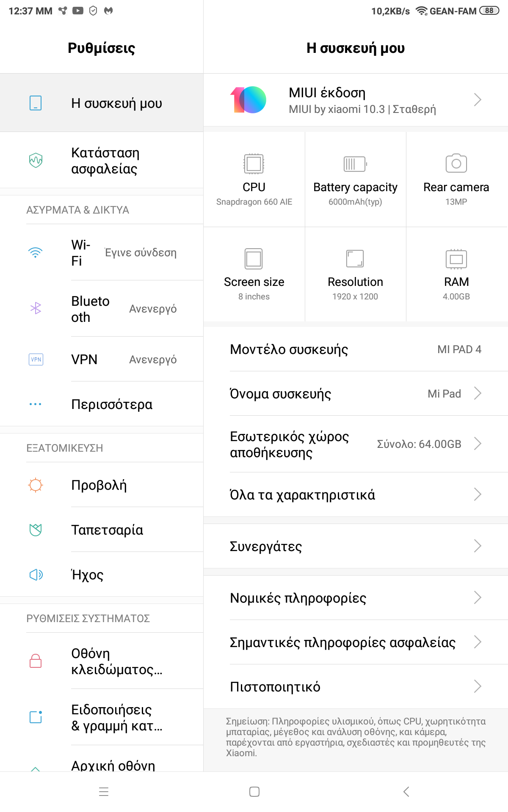Tap the Battery capacity icon

tap(355, 164)
